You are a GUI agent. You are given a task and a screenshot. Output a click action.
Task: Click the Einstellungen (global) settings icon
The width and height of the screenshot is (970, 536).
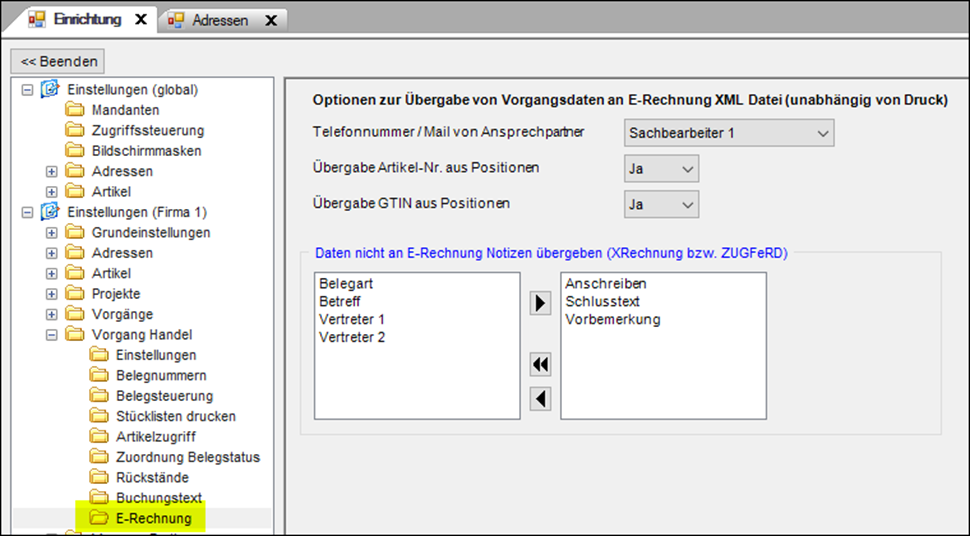(49, 89)
